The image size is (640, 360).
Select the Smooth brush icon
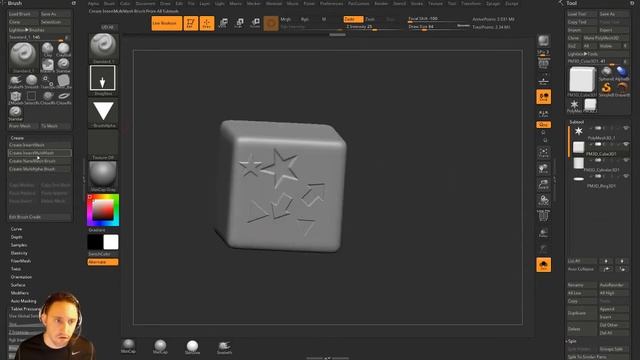pos(31,81)
